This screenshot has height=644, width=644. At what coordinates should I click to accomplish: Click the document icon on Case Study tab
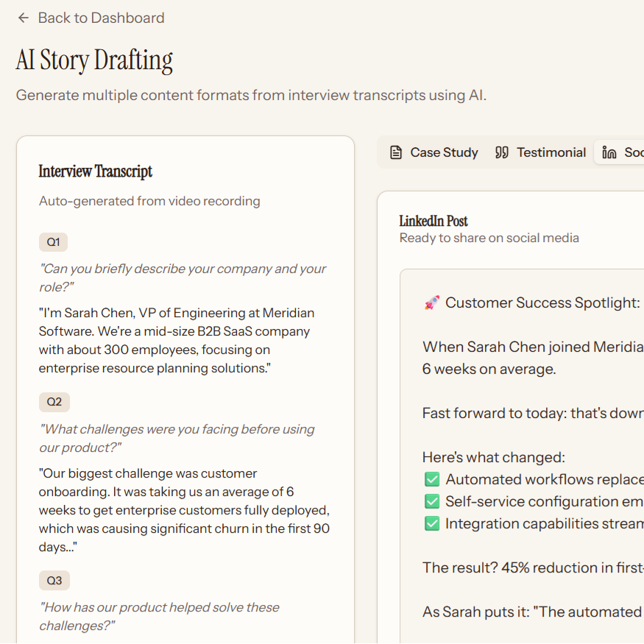pyautogui.click(x=396, y=152)
